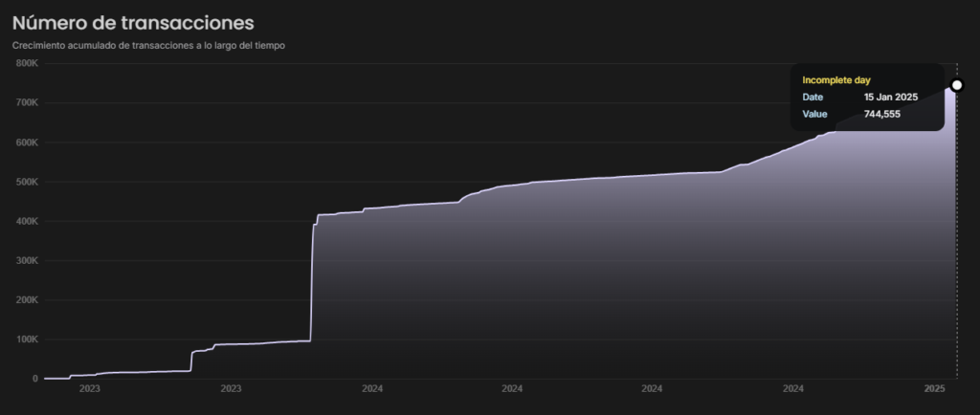980x415 pixels.
Task: Click the "Date" label in the tooltip
Action: (x=813, y=98)
